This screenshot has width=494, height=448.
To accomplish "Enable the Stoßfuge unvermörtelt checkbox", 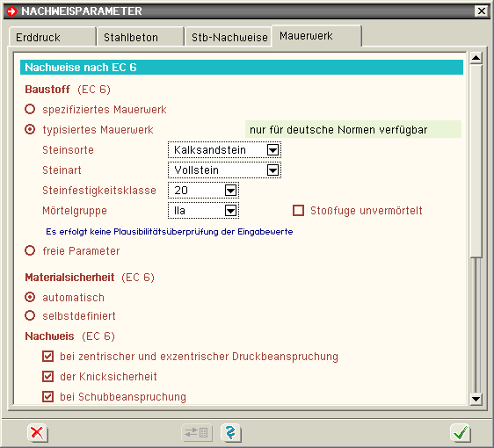I will click(x=298, y=210).
